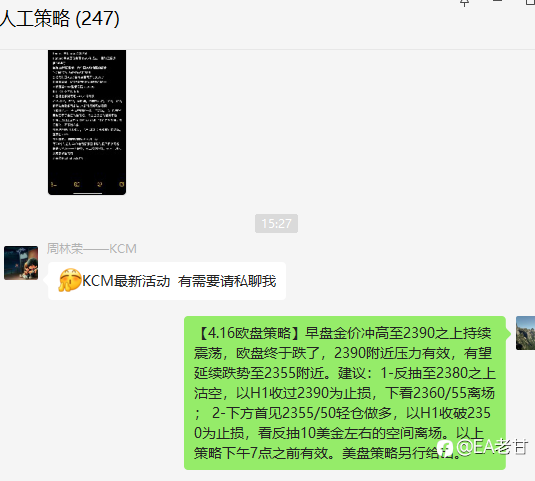
Task: Open my own mountain avatar on the right
Action: pos(525,333)
